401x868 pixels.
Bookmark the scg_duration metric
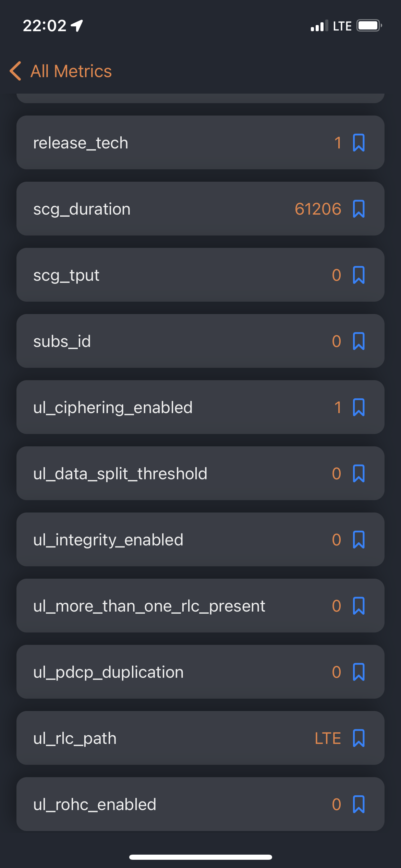point(359,209)
